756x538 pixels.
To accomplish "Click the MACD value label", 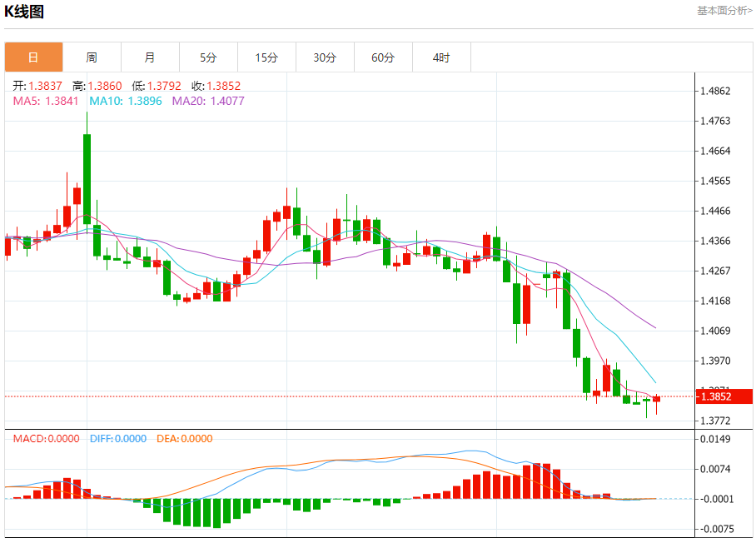I will click(x=47, y=439).
